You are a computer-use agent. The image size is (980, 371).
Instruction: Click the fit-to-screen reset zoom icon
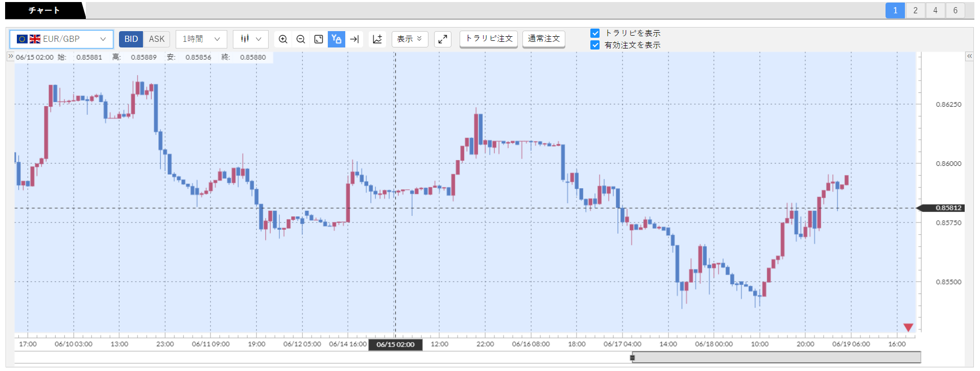(x=319, y=39)
